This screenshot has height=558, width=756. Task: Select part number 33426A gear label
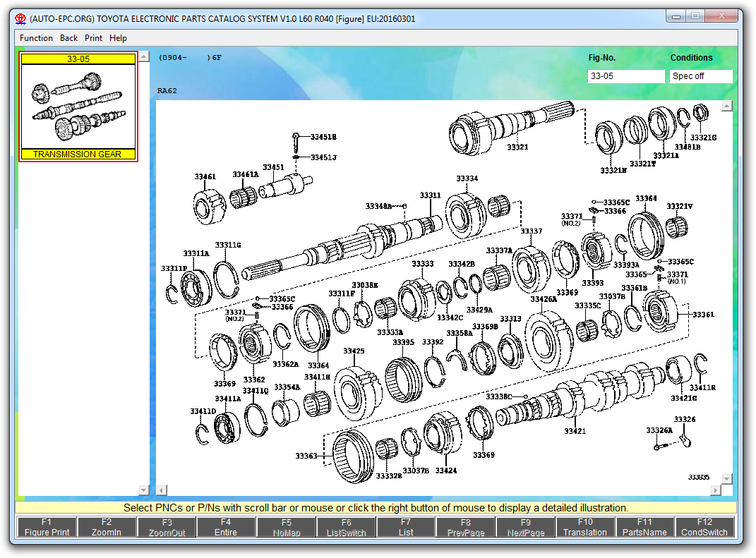[544, 299]
